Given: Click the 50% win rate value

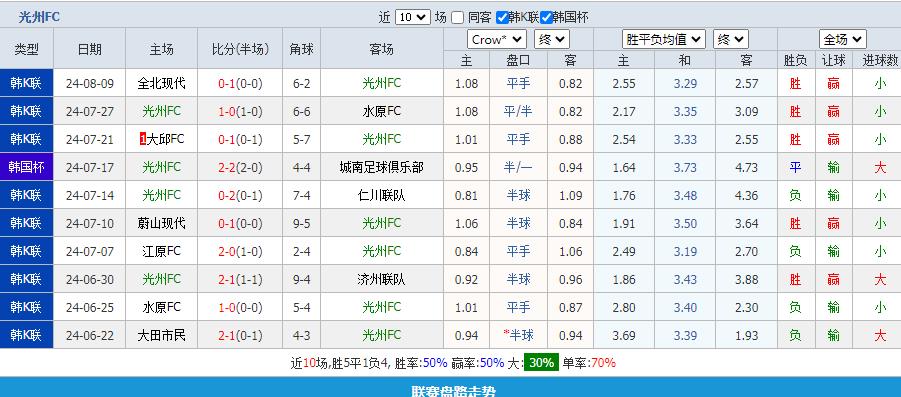Looking at the screenshot, I should pos(434,363).
